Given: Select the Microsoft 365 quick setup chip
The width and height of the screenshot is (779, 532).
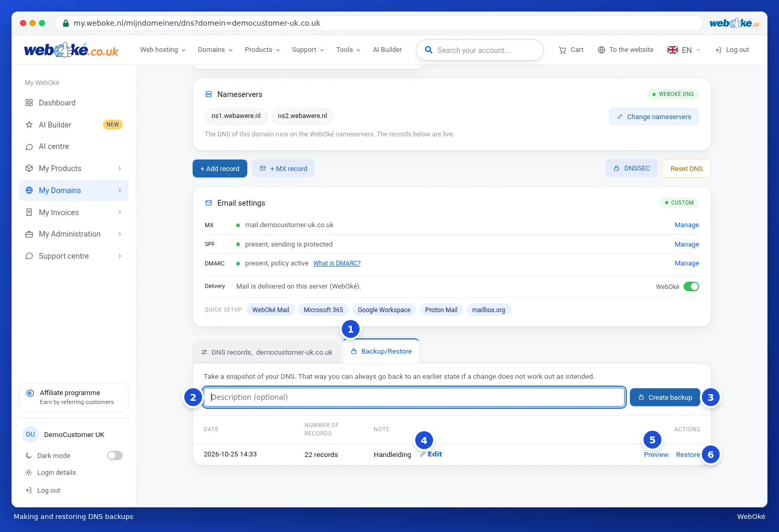Looking at the screenshot, I should pos(323,310).
